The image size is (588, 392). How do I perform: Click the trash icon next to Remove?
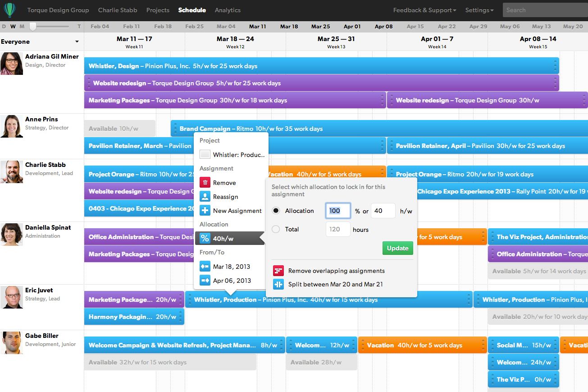205,183
